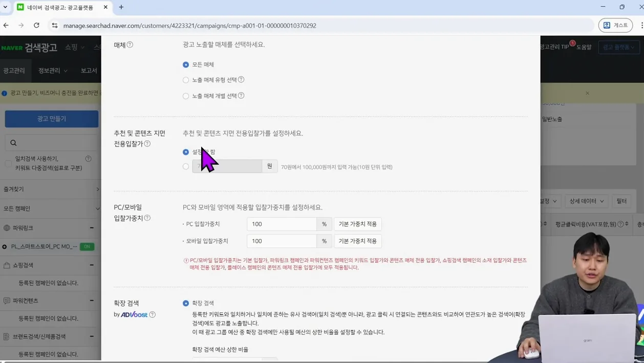
Task: Collapse the 파워컨텐츠 group
Action: point(92,301)
